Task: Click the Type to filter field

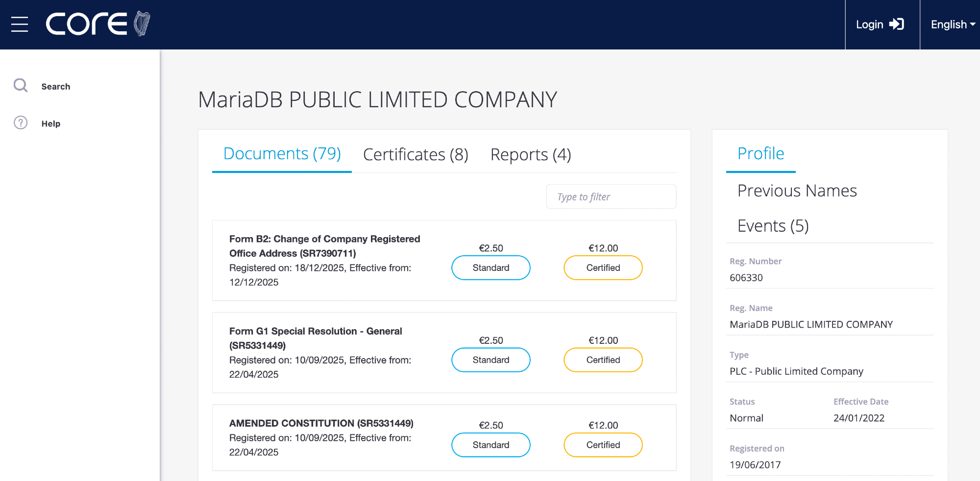Action: (611, 197)
